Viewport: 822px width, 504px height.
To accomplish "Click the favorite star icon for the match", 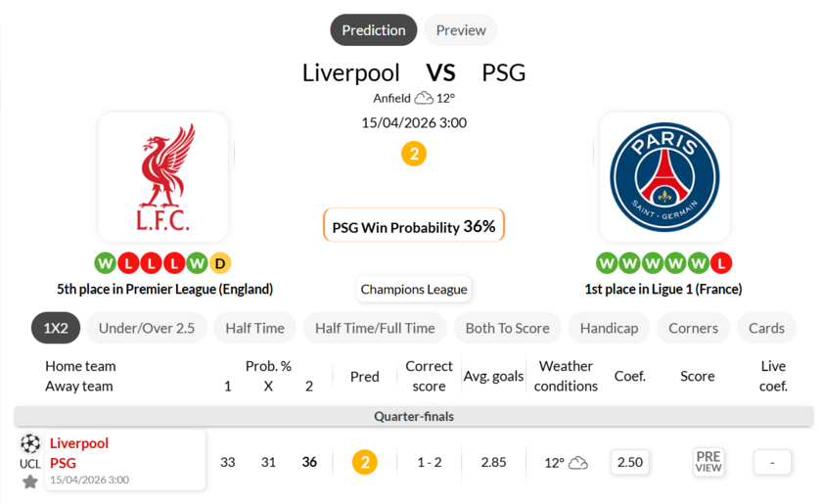I will pos(30,481).
